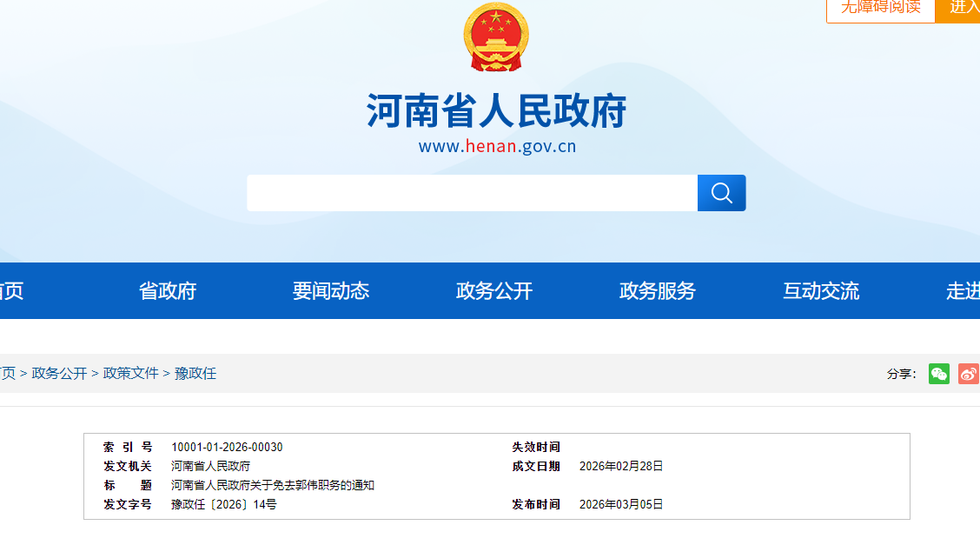Open 无障碍阅读 accessibility reading mode

tap(880, 8)
